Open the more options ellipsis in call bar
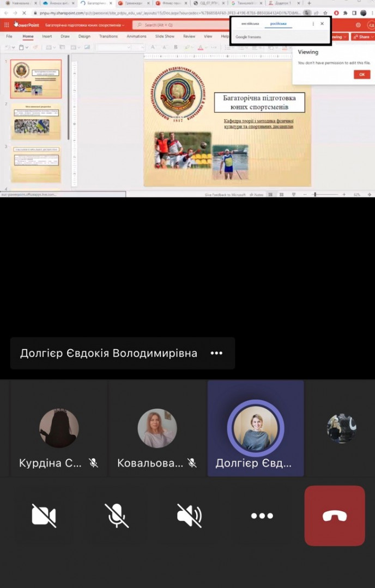The width and height of the screenshot is (375, 588). pyautogui.click(x=262, y=516)
